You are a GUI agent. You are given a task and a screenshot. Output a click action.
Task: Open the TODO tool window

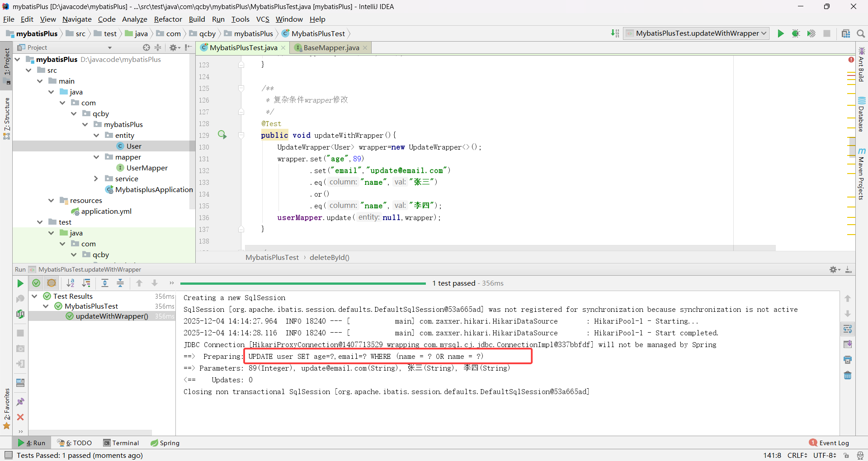click(x=75, y=443)
